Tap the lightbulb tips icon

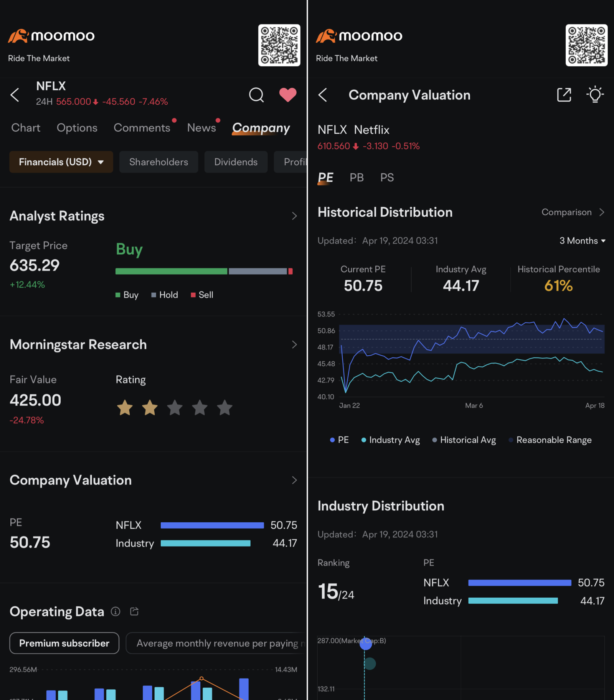coord(595,94)
